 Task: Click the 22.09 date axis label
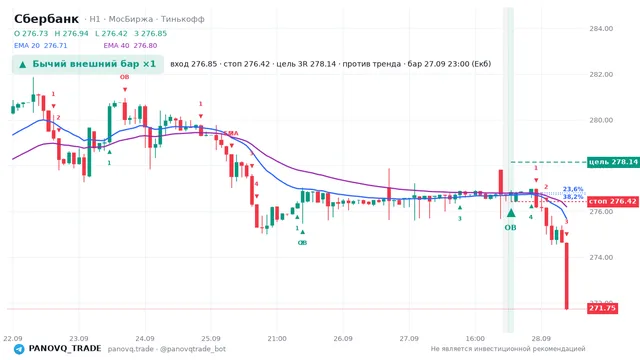[13, 339]
